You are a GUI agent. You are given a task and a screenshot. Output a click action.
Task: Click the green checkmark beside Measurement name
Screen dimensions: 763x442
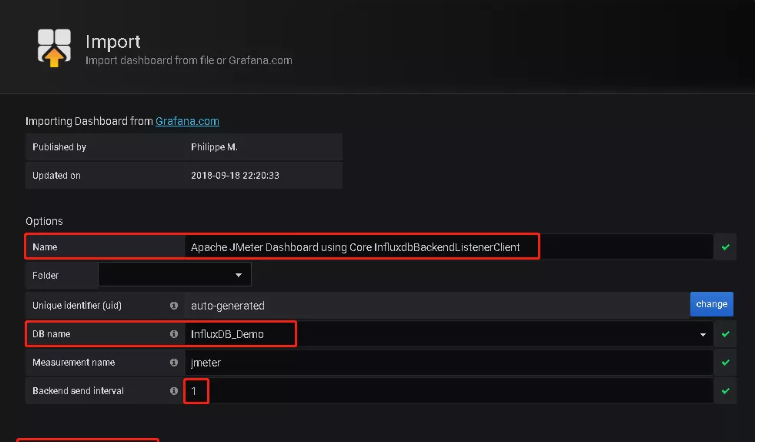(x=726, y=363)
